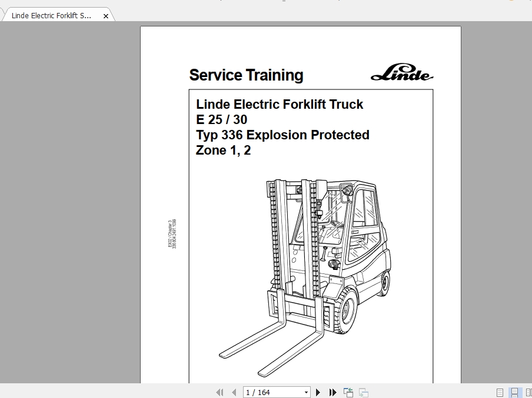
Task: Toggle book view layout
Action: click(530, 392)
